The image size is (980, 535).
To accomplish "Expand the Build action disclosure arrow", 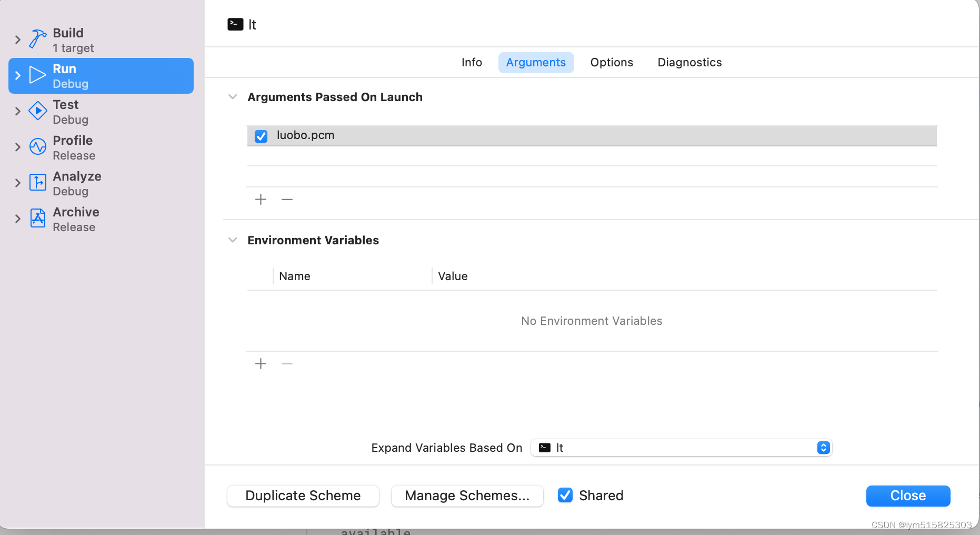I will (18, 40).
